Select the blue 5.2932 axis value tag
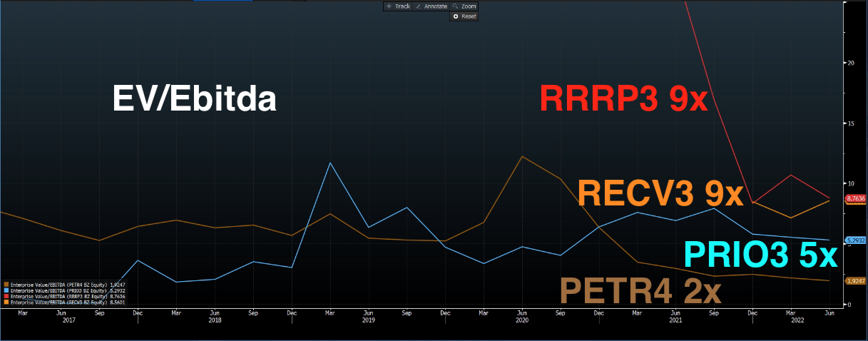This screenshot has height=341, width=868. tap(855, 240)
